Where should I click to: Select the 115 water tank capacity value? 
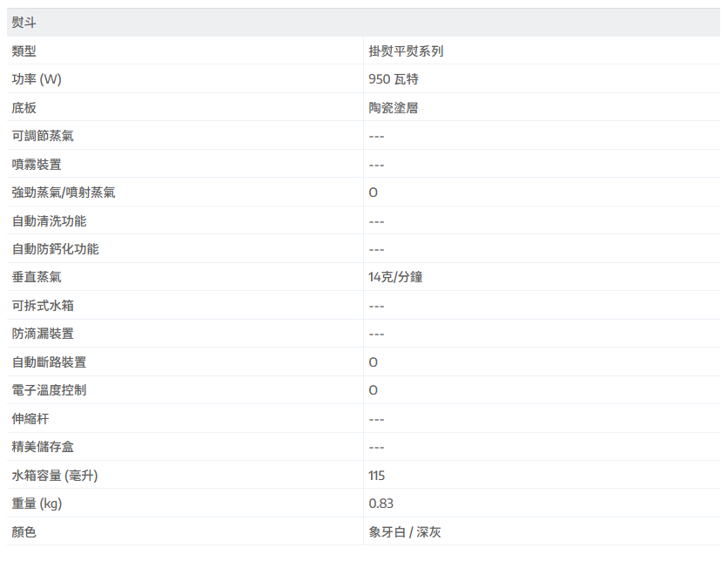tap(377, 476)
